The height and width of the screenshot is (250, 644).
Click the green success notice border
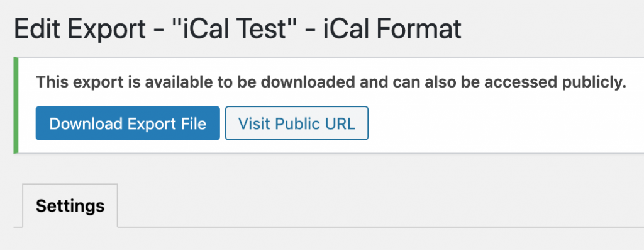[x=16, y=105]
